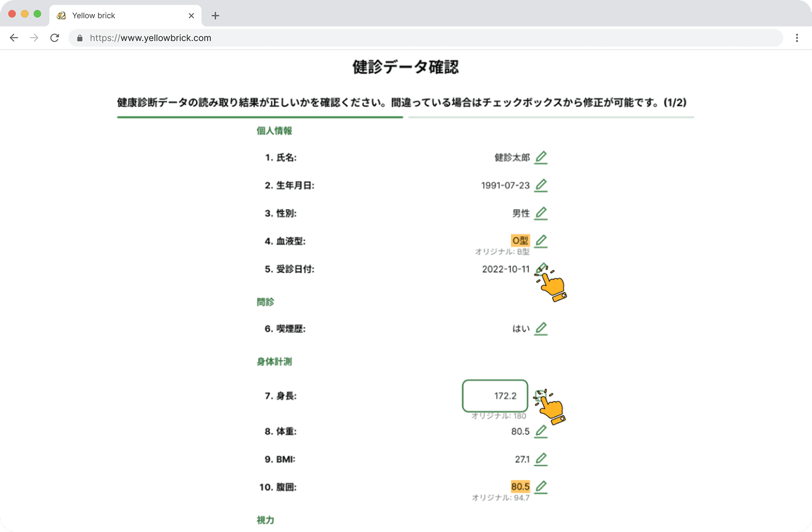Edit the 腹囲 value with pencil icon
The width and height of the screenshot is (812, 532).
pyautogui.click(x=541, y=487)
